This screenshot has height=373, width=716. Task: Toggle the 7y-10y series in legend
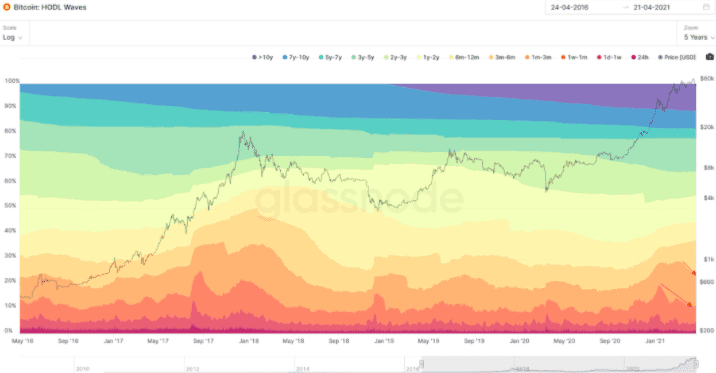click(x=296, y=58)
